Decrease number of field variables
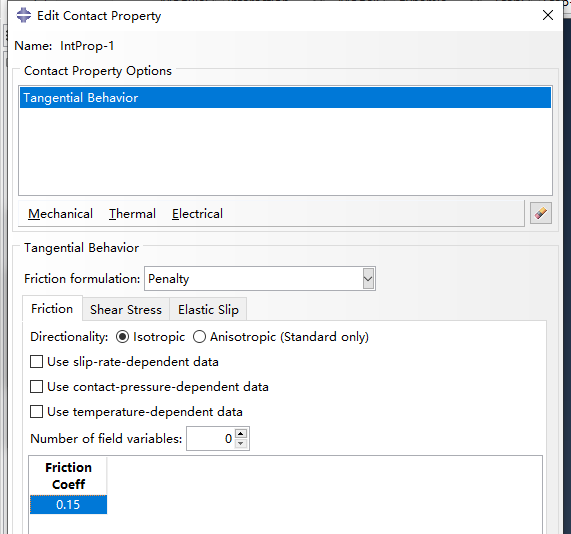Screen dimensions: 571x534 click(241, 444)
